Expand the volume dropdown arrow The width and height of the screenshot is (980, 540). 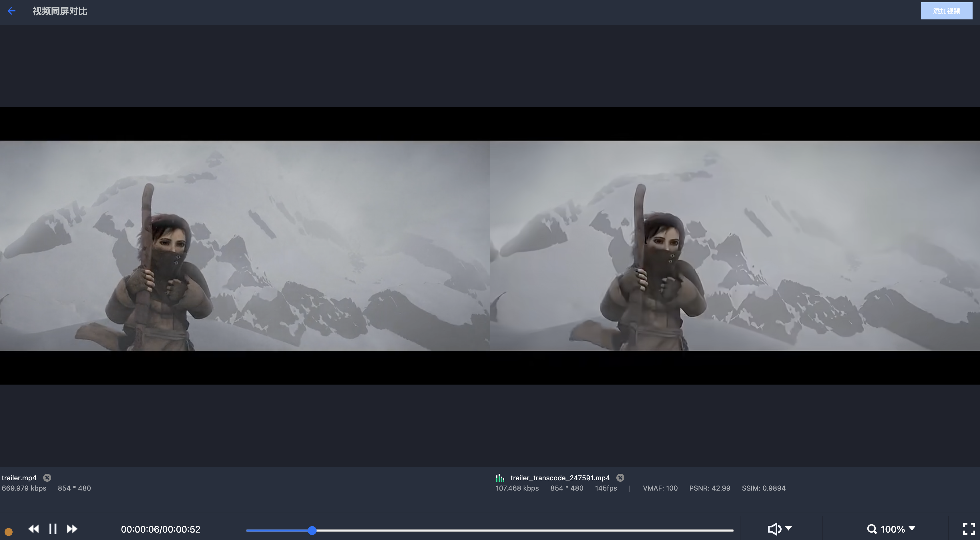tap(789, 528)
